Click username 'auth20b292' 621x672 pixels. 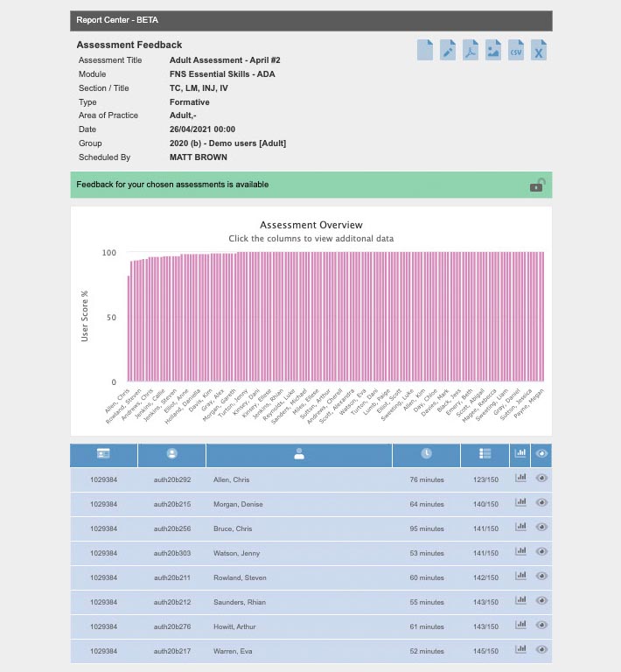[x=172, y=479]
